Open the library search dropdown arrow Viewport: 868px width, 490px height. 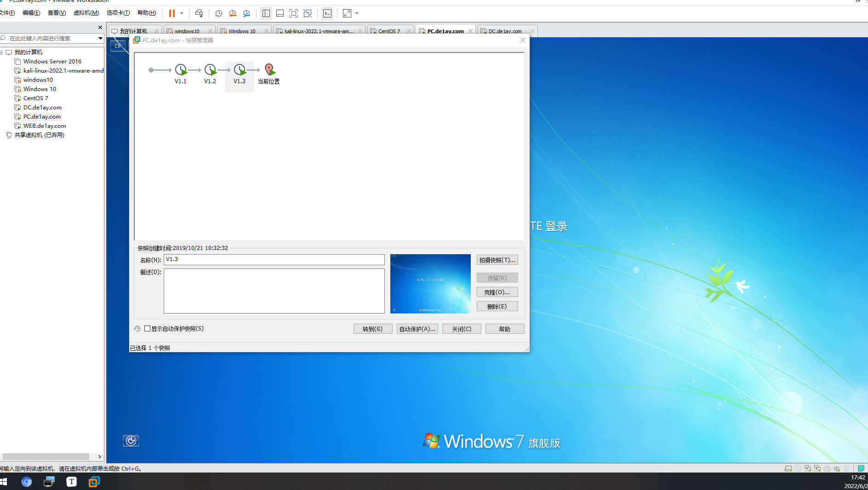(100, 38)
